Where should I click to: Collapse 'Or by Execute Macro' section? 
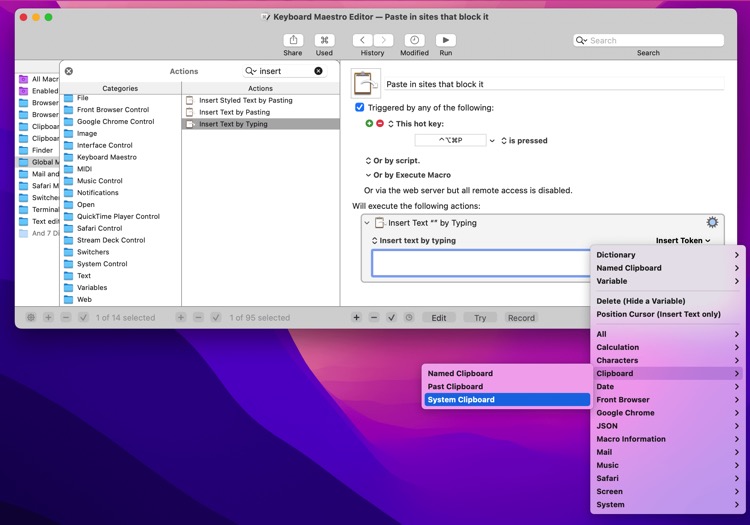pyautogui.click(x=368, y=175)
